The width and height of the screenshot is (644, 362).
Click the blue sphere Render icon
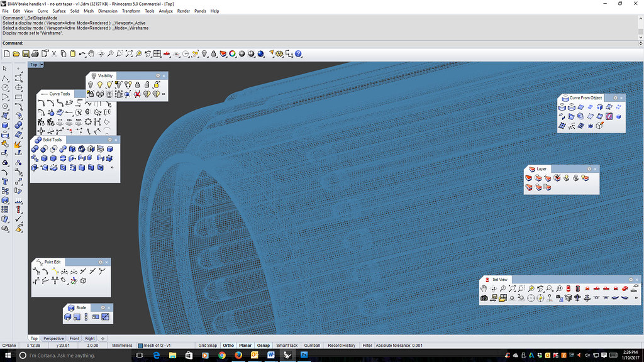click(261, 54)
